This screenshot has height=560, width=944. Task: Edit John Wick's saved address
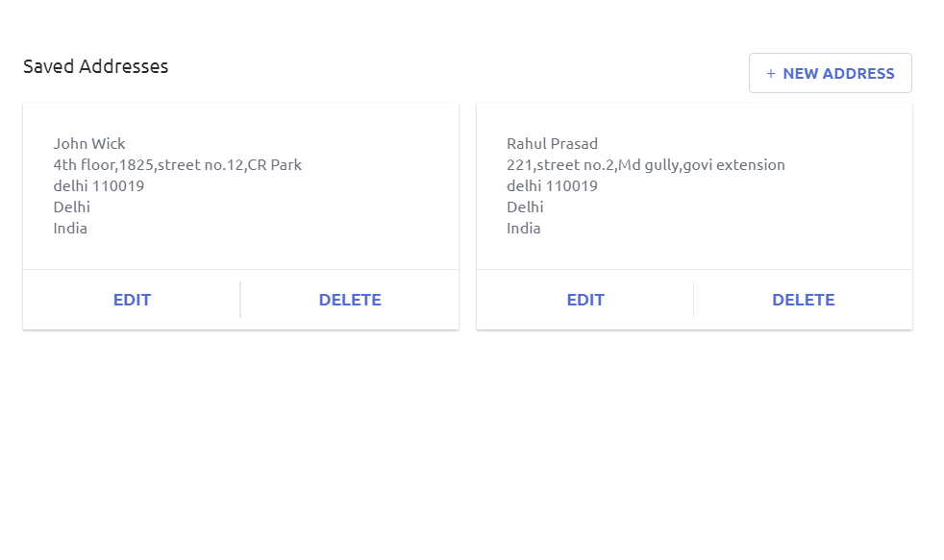[132, 300]
